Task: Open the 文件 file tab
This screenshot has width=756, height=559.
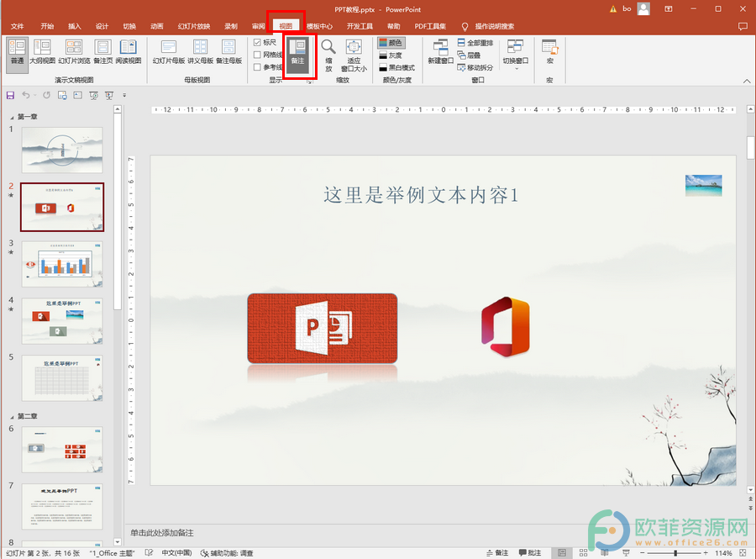Action: pyautogui.click(x=18, y=27)
